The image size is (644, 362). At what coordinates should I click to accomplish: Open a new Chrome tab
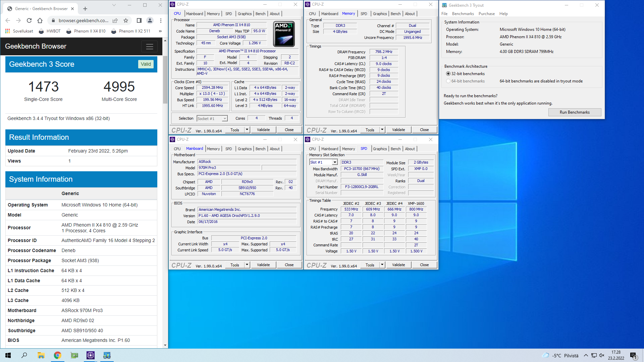(x=85, y=9)
